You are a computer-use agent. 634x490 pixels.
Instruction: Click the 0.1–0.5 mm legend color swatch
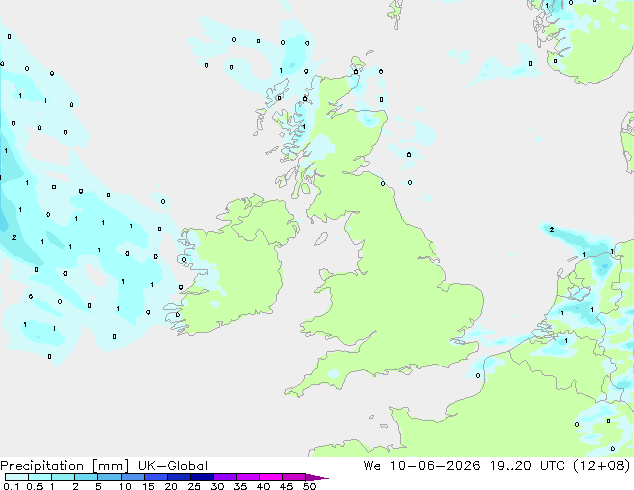point(17,477)
